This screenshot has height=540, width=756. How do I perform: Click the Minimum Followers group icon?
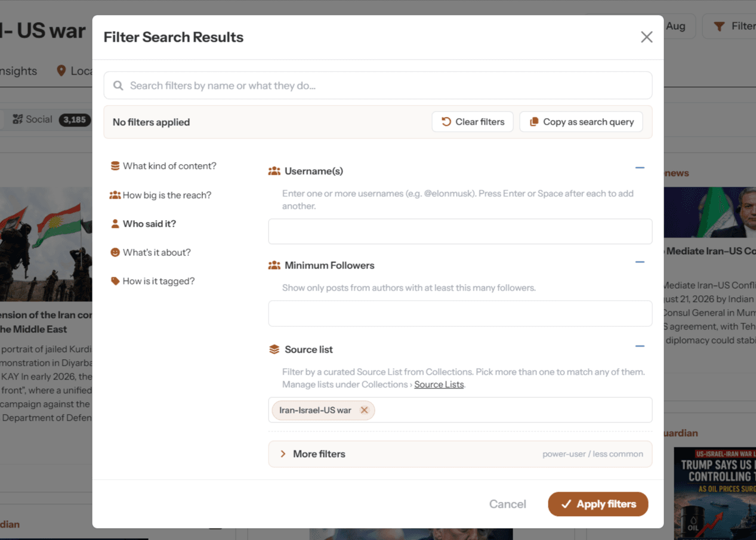pyautogui.click(x=274, y=266)
